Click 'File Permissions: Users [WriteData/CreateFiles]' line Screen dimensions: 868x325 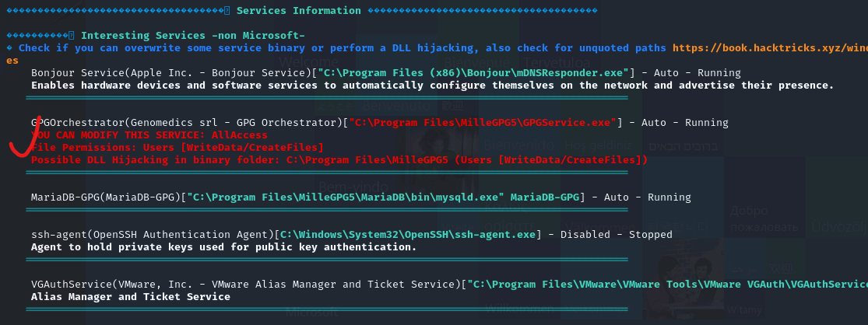tap(177, 148)
